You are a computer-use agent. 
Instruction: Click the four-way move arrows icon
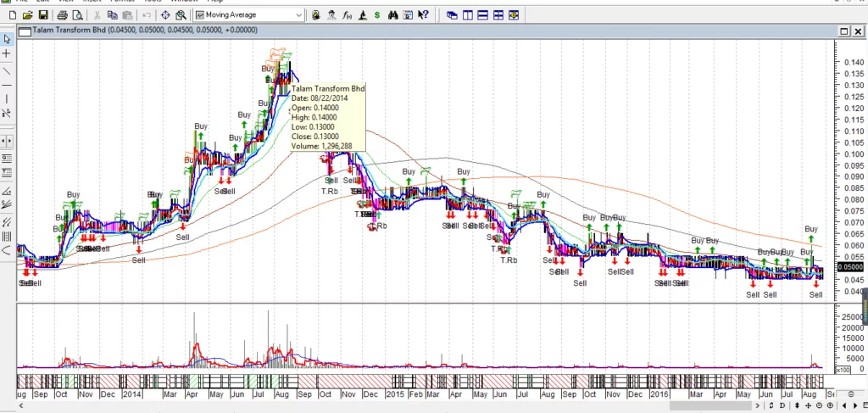[x=808, y=406]
